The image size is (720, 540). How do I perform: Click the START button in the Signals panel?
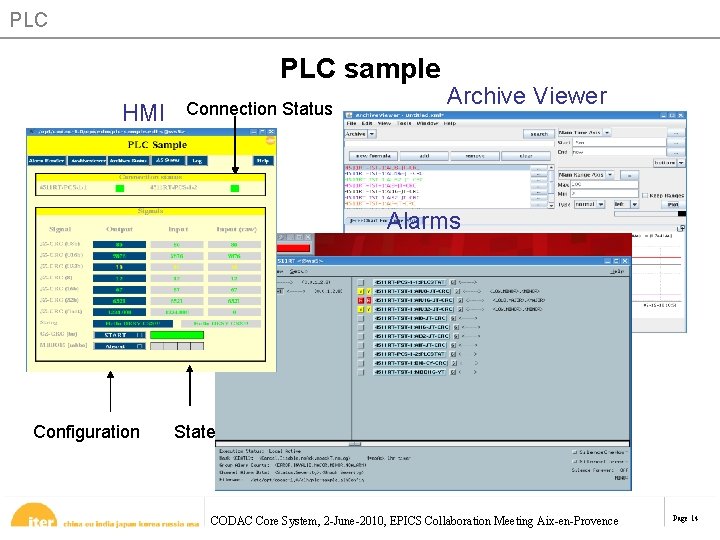coord(119,335)
